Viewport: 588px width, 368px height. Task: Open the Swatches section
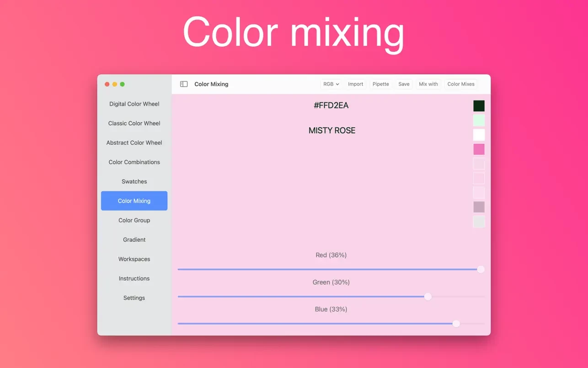tap(134, 181)
